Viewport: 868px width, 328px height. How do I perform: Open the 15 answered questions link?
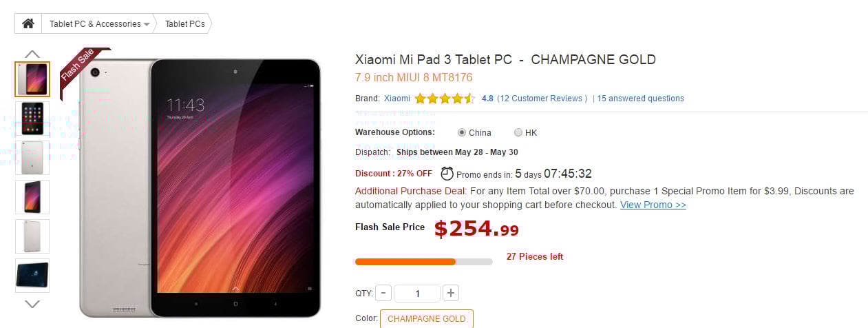pyautogui.click(x=640, y=99)
